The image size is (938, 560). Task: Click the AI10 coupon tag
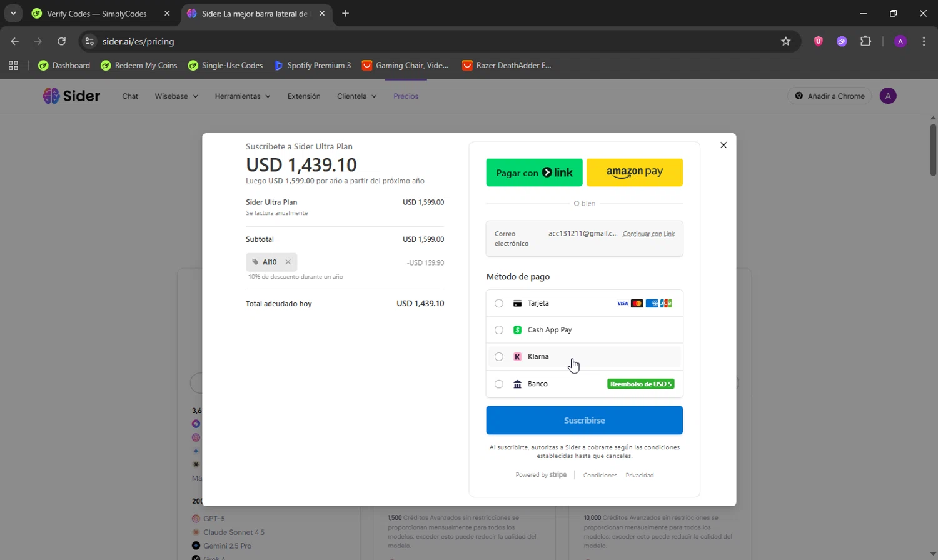(x=271, y=262)
